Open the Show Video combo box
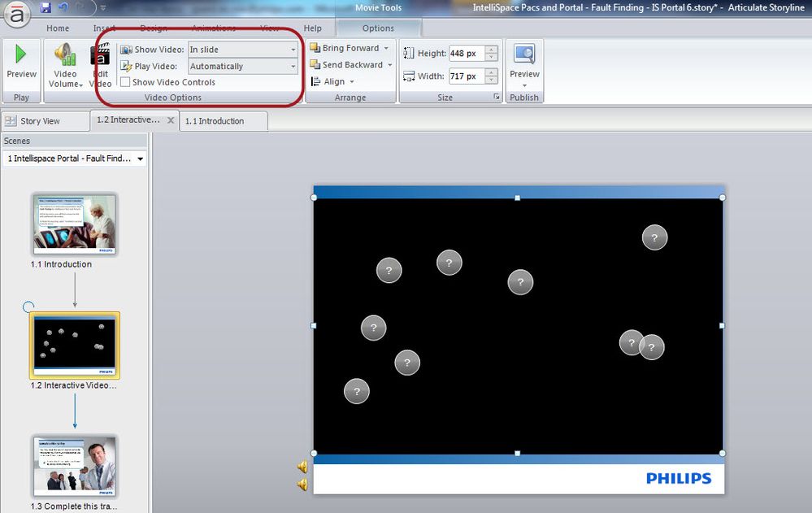 (x=243, y=50)
